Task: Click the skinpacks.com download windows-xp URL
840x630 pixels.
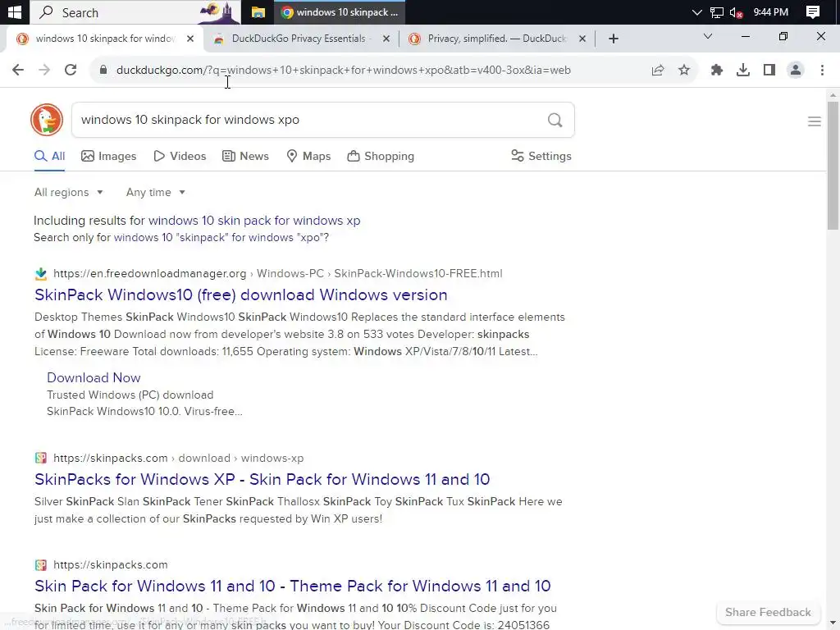Action: [178, 458]
